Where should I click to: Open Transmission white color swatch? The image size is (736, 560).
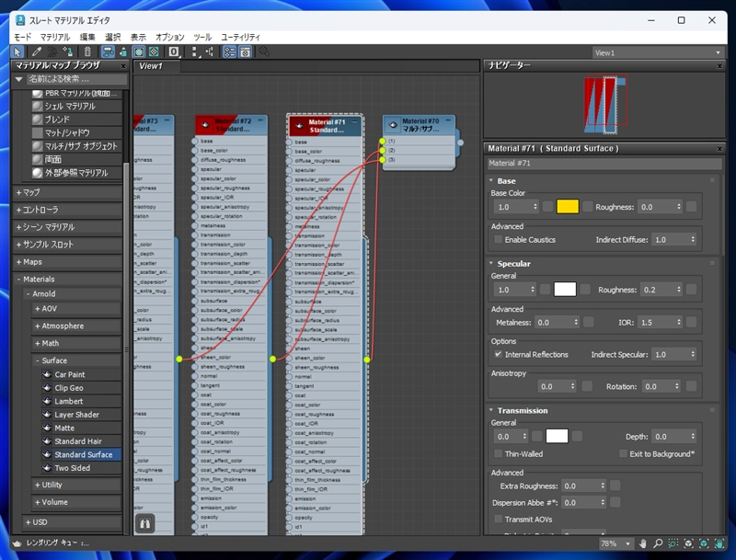(x=558, y=437)
